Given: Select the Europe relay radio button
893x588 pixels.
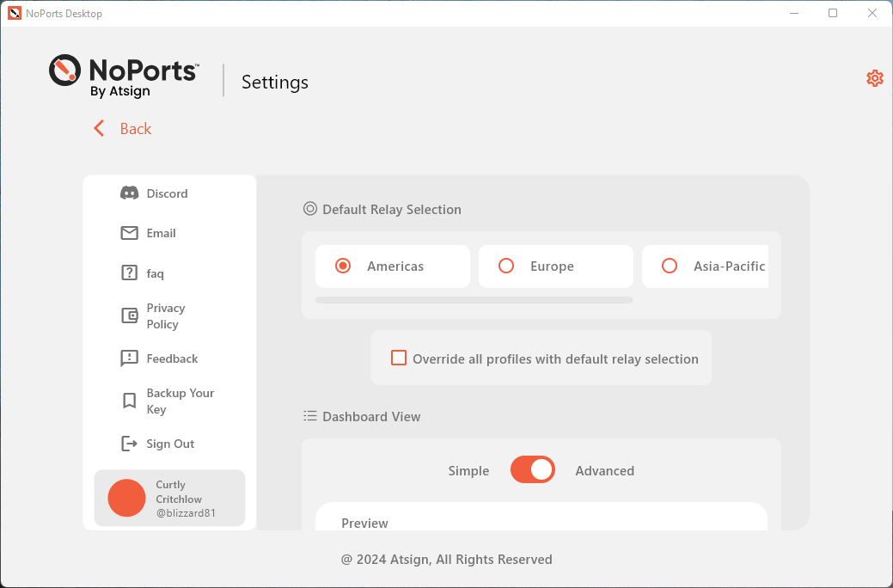Looking at the screenshot, I should pyautogui.click(x=506, y=266).
